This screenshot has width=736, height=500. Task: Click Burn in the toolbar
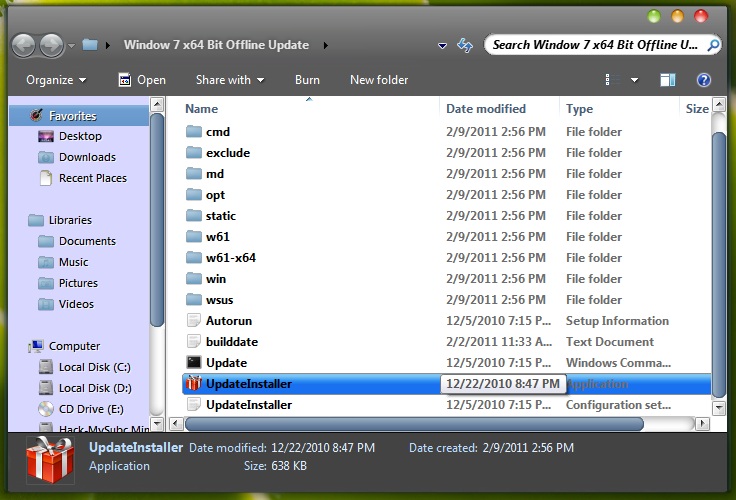[x=307, y=80]
